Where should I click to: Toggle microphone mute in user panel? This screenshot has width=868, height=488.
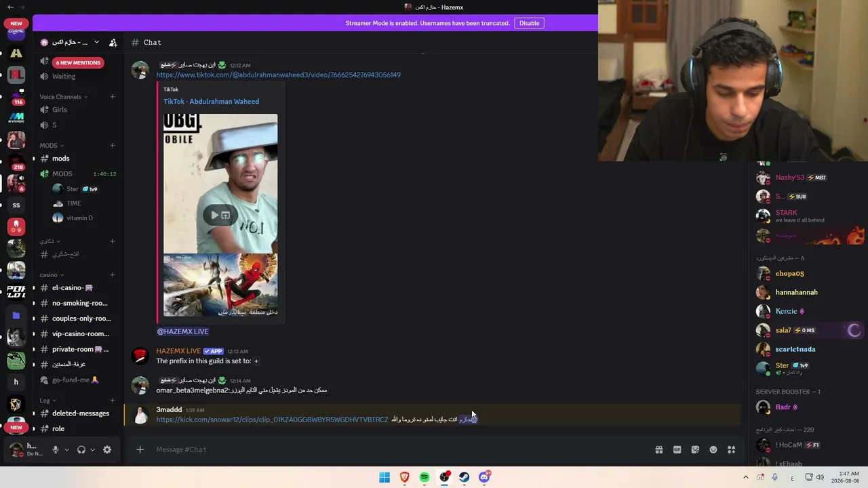[56, 449]
